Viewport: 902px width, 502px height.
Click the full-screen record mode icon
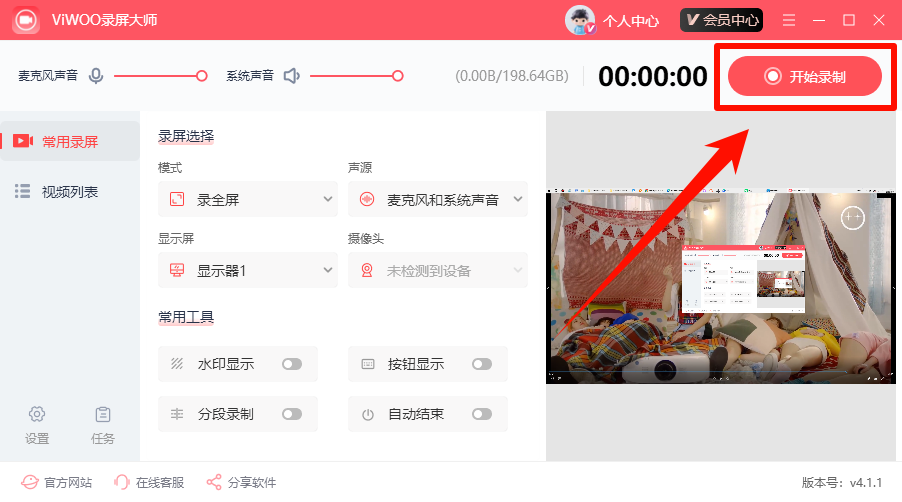point(177,200)
